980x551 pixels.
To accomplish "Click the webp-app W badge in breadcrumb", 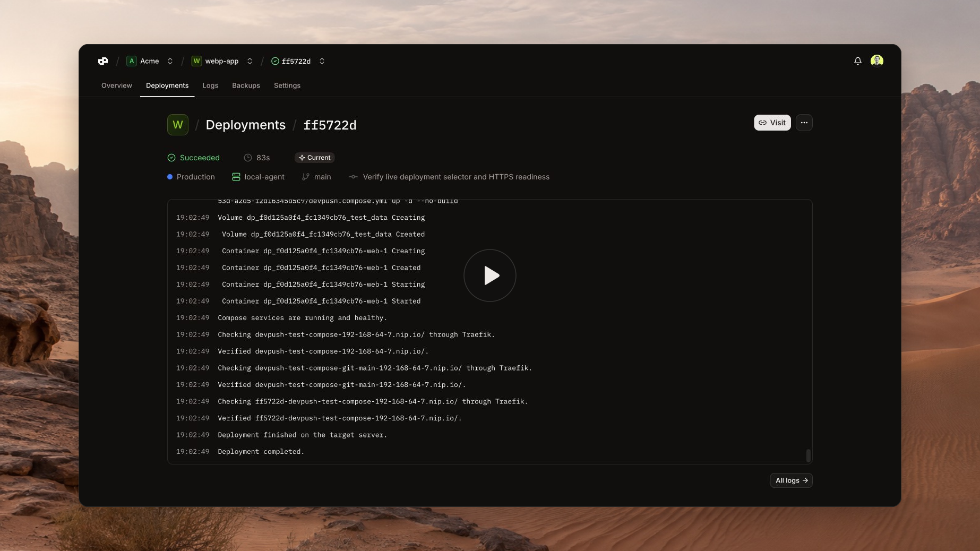I will tap(196, 61).
